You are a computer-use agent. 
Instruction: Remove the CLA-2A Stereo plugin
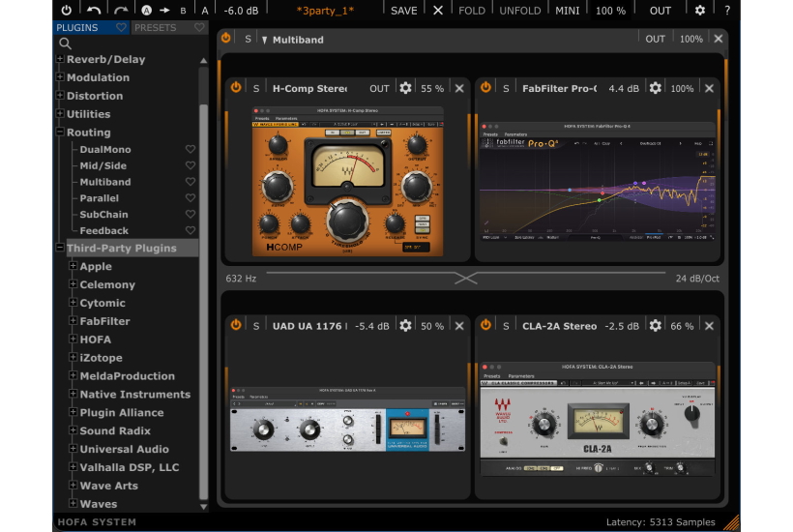point(709,326)
